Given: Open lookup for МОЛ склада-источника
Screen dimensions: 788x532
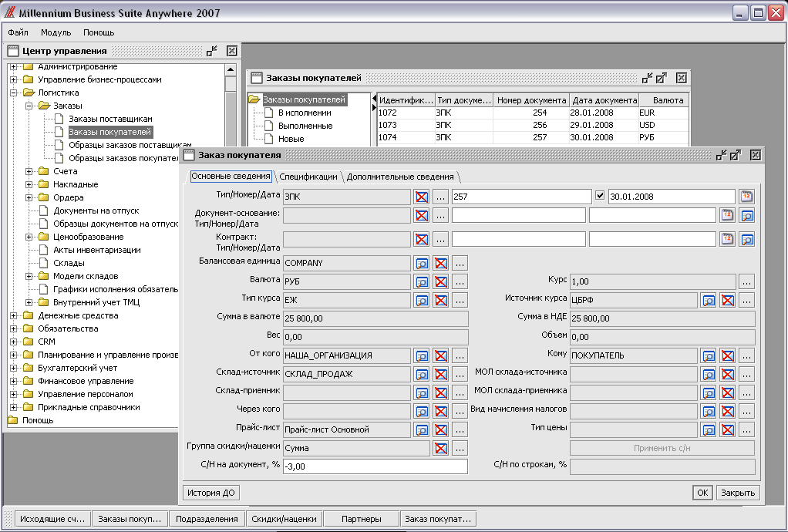Looking at the screenshot, I should pyautogui.click(x=709, y=374).
